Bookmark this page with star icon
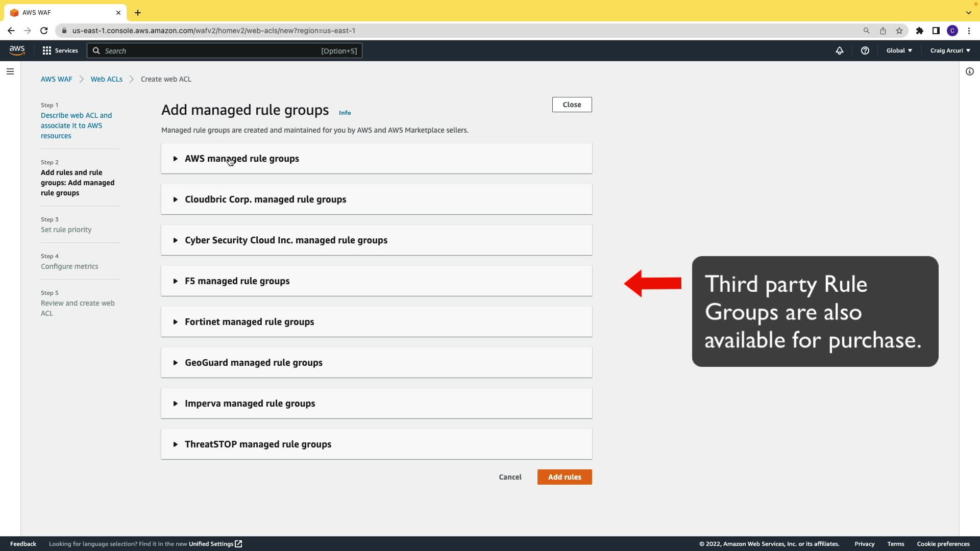 coord(899,31)
